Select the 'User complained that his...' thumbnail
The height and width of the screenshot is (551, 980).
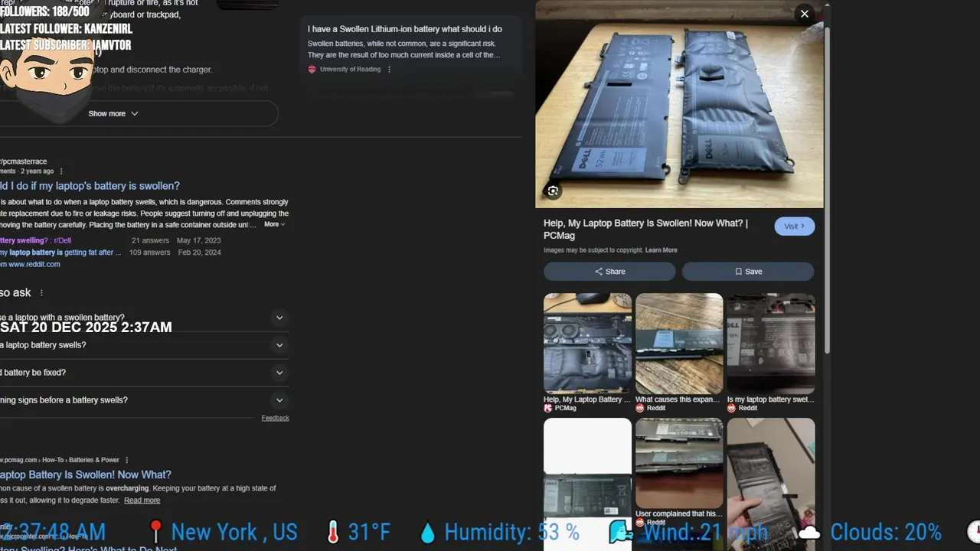point(679,463)
